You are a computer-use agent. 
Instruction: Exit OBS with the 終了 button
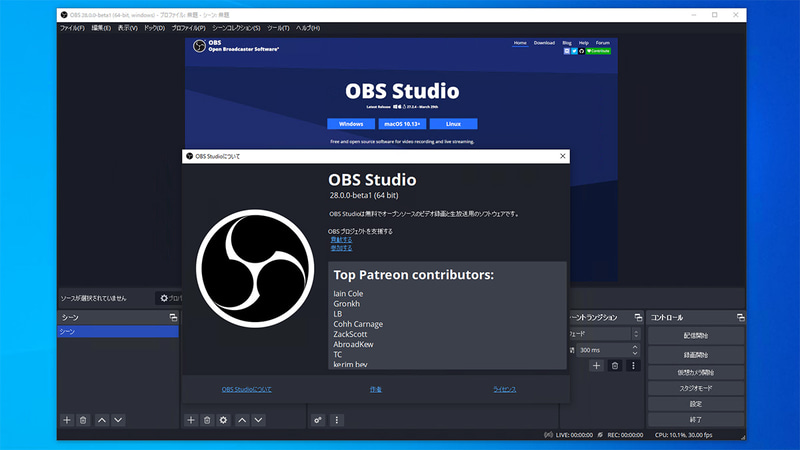[696, 419]
